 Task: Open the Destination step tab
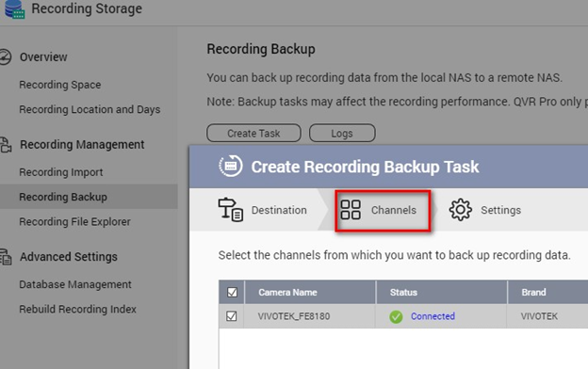[x=263, y=210]
